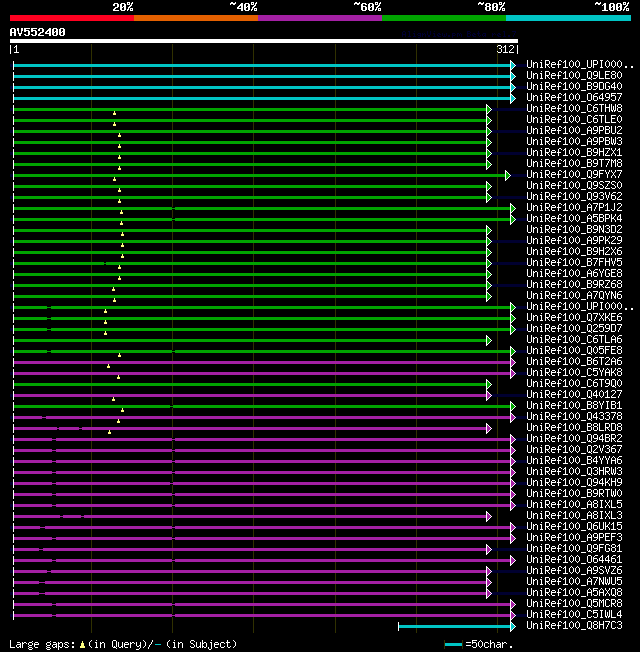Open the UniRef100_B9HZX1 hit label

[x=574, y=152]
